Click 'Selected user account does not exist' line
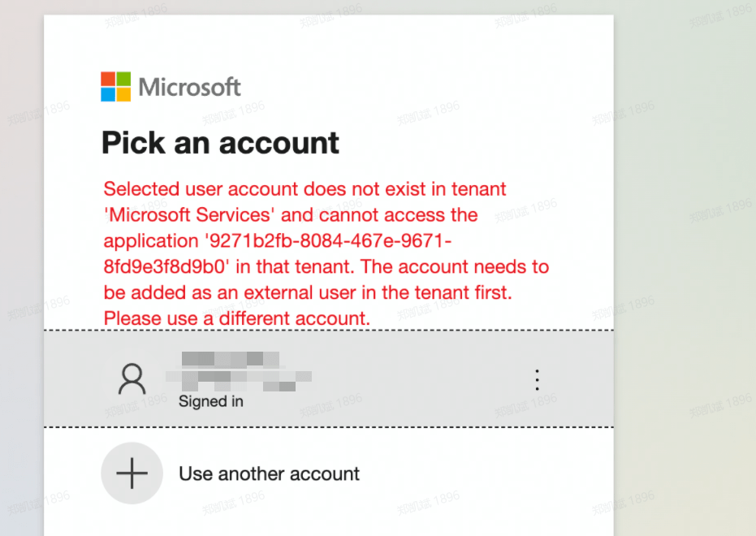Image resolution: width=756 pixels, height=536 pixels. [x=305, y=189]
